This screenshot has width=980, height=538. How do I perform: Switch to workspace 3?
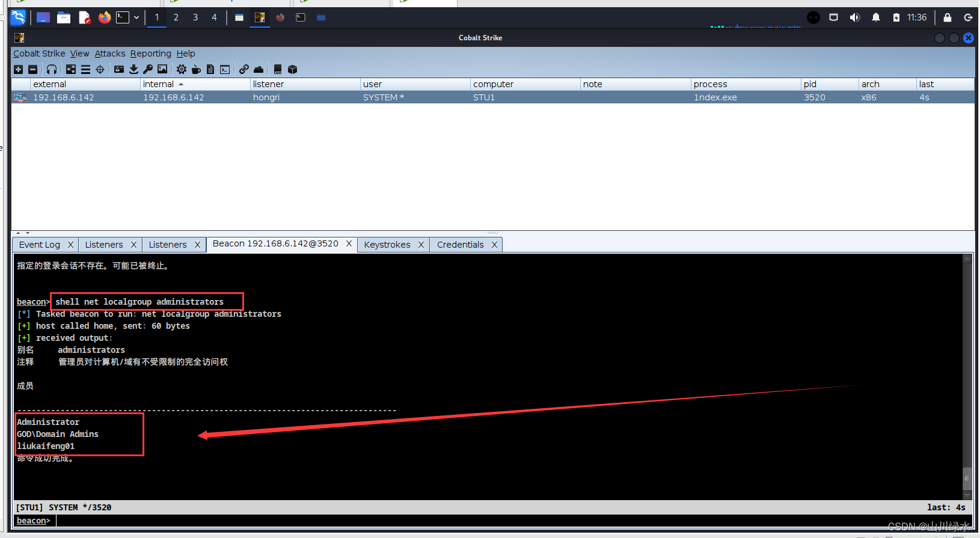pos(195,17)
